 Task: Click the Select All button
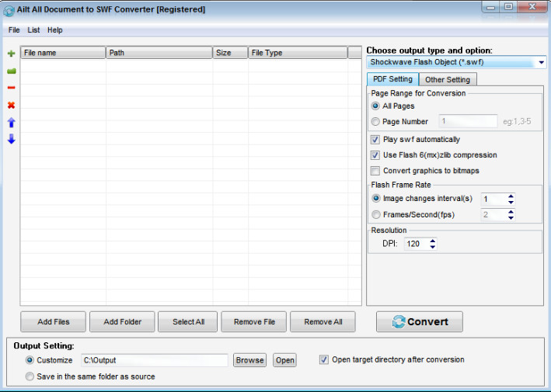point(187,321)
